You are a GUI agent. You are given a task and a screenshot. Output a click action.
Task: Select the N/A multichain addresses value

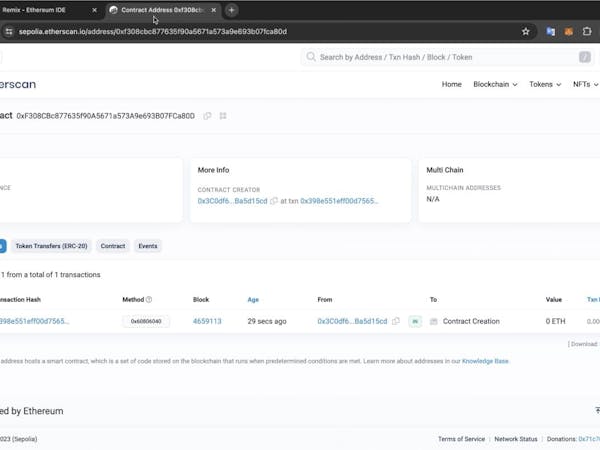(433, 199)
